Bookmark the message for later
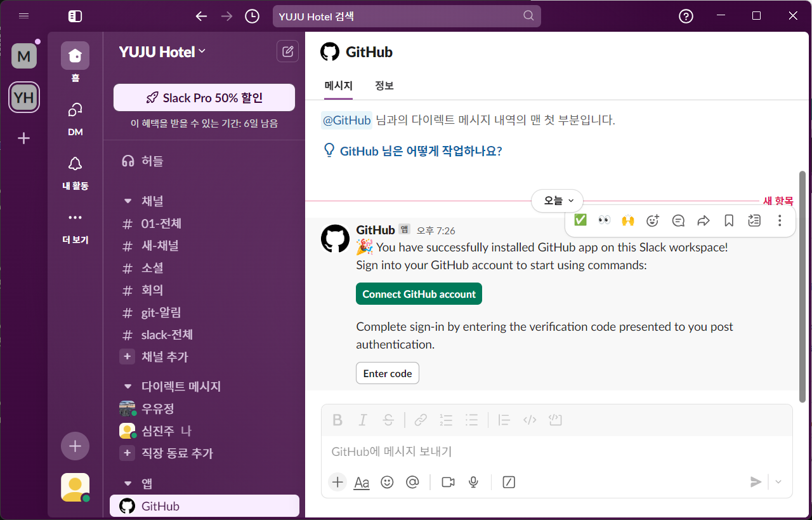The height and width of the screenshot is (520, 812). coord(729,220)
